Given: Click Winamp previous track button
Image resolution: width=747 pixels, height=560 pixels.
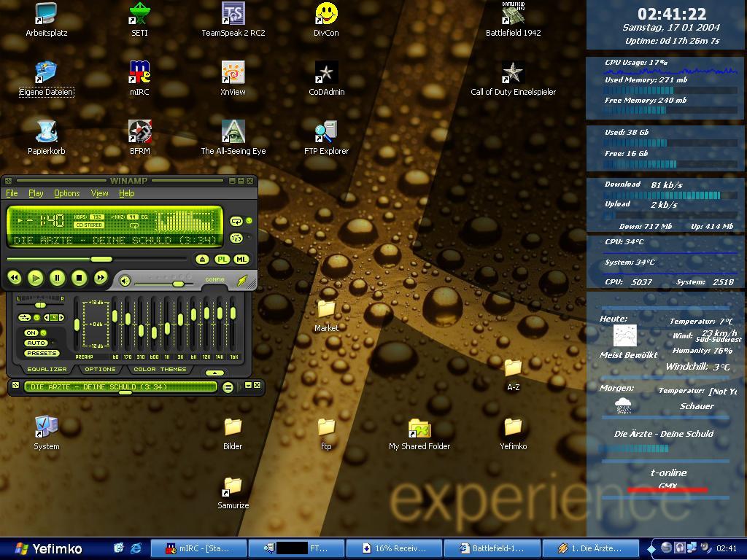Looking at the screenshot, I should point(15,278).
